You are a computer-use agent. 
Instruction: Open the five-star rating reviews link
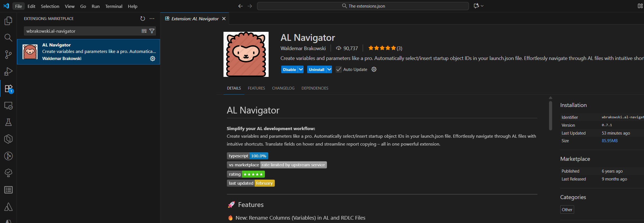385,48
